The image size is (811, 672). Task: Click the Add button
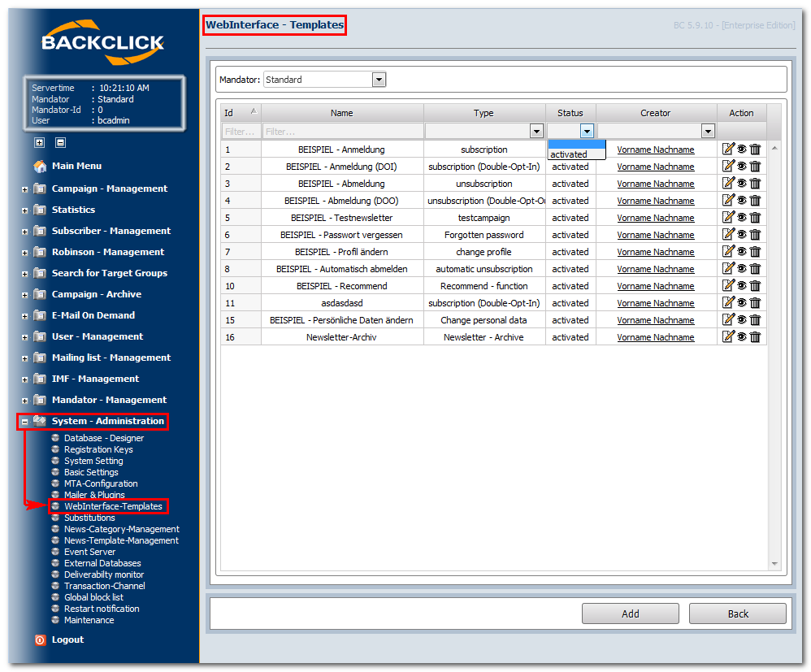(630, 613)
